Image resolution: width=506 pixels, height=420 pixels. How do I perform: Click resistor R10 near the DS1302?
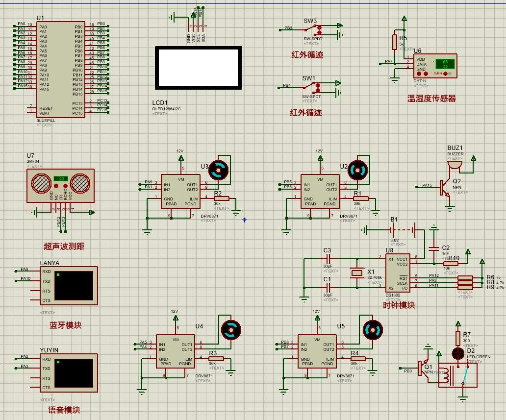451,264
